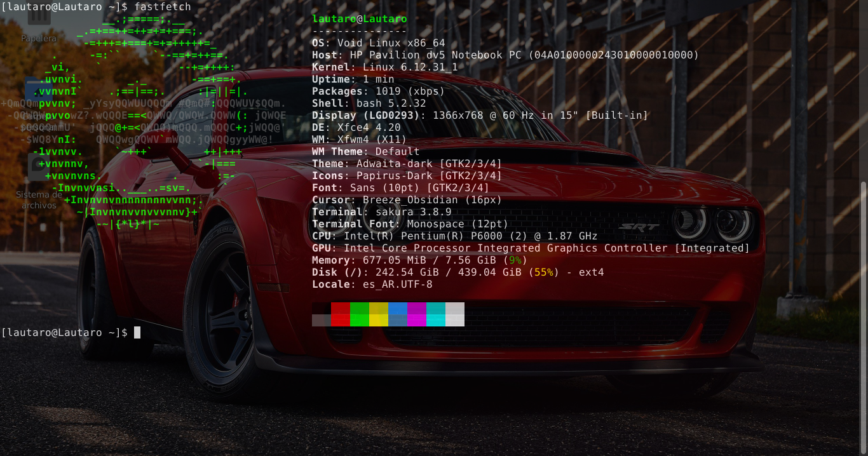Click the 'DE: Xfce4 4.20' line

pos(356,127)
